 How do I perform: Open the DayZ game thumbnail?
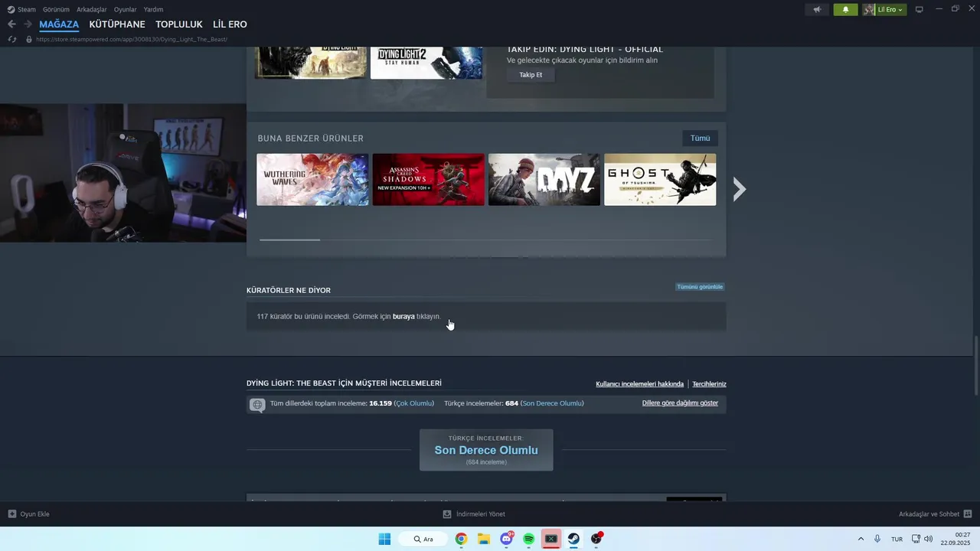tap(544, 180)
